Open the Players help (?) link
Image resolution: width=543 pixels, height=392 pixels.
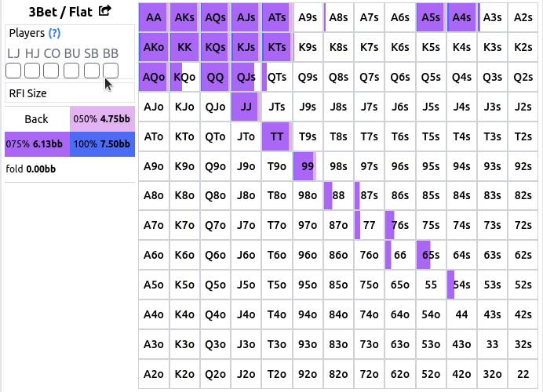pos(54,33)
